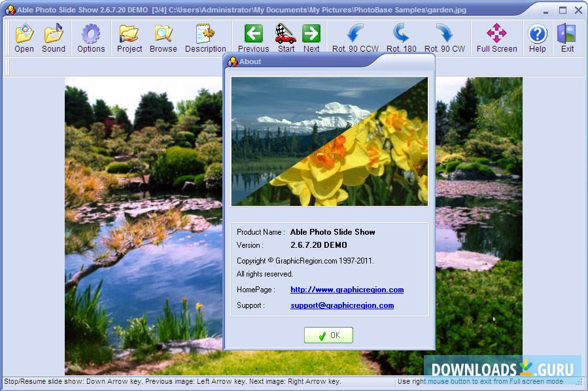Click the 'All rights reserved.' text
This screenshot has height=391, width=588.
tap(264, 274)
